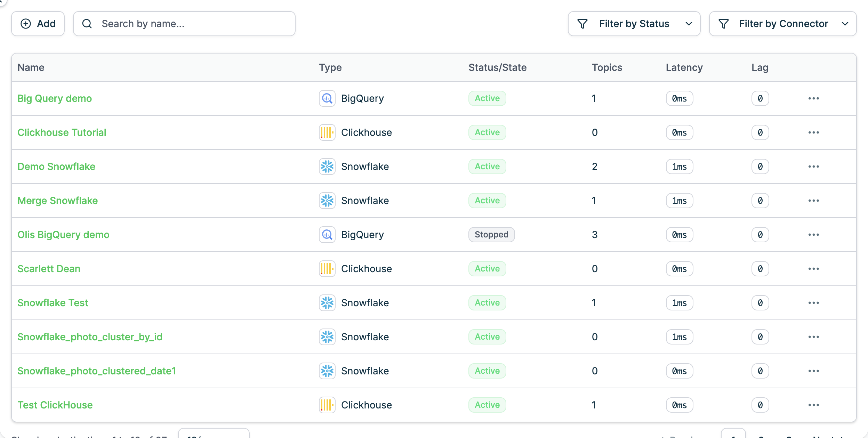Screen dimensions: 868x438
Task: Click the Add button
Action: 38,24
